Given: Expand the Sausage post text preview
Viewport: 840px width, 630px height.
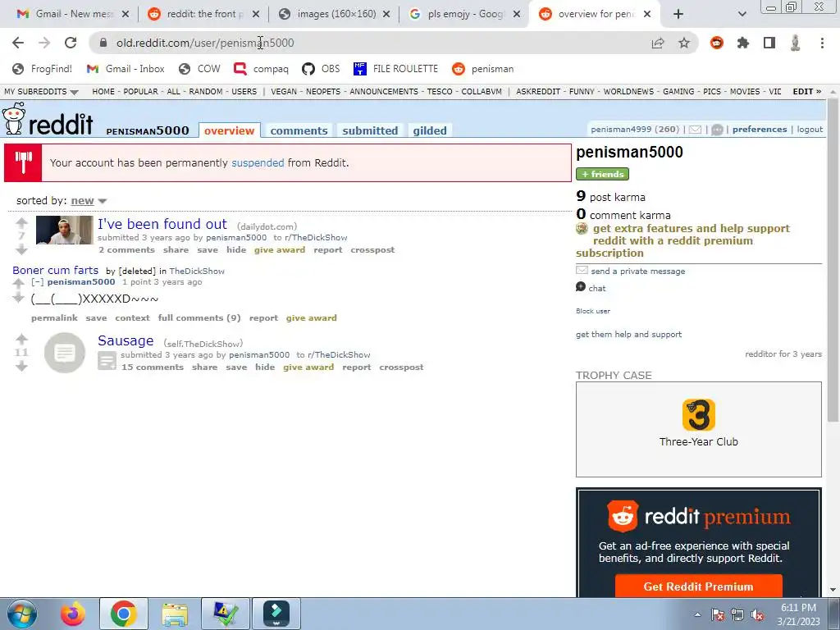Looking at the screenshot, I should [x=107, y=361].
